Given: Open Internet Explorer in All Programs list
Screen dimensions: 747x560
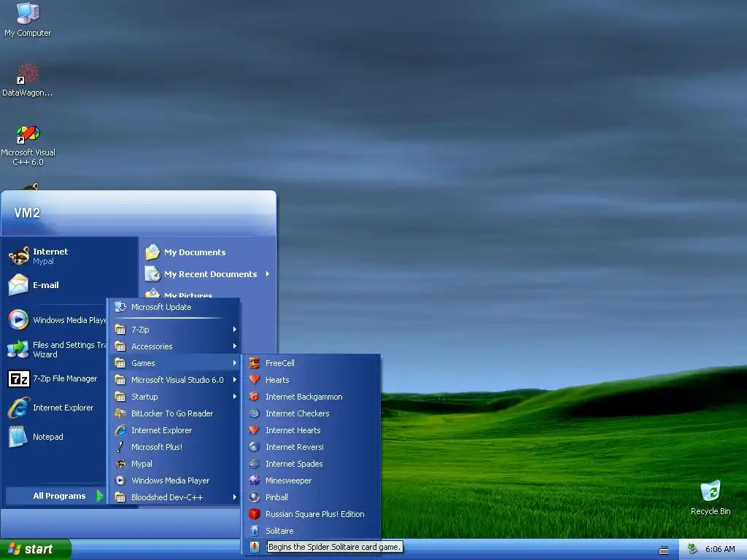Looking at the screenshot, I should pos(175,430).
